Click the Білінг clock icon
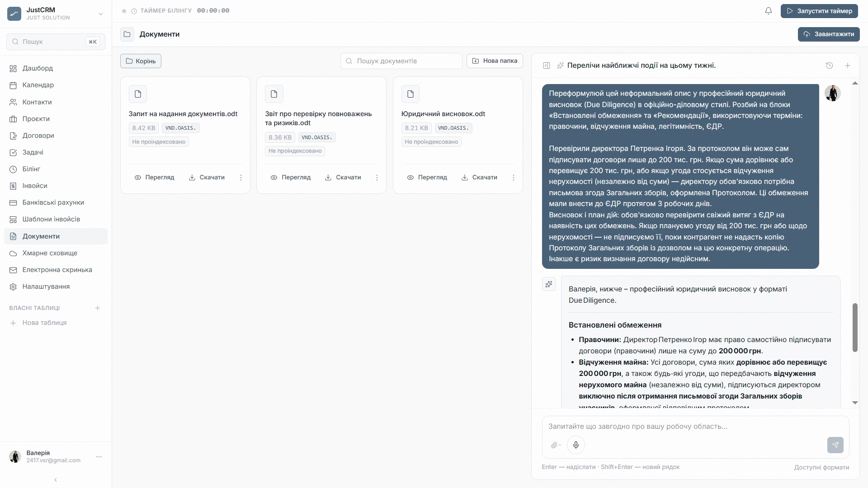The image size is (868, 488). 13,169
